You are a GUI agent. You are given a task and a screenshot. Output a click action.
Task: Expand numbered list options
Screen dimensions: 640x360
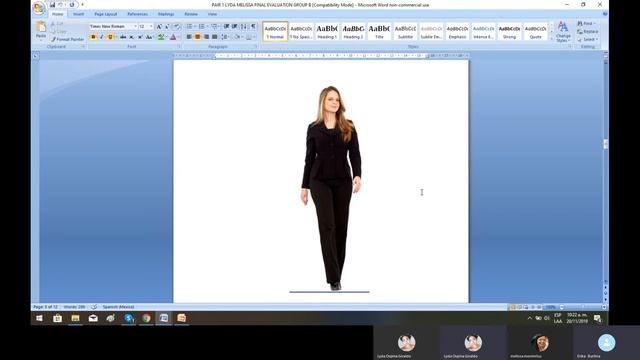pos(207,27)
